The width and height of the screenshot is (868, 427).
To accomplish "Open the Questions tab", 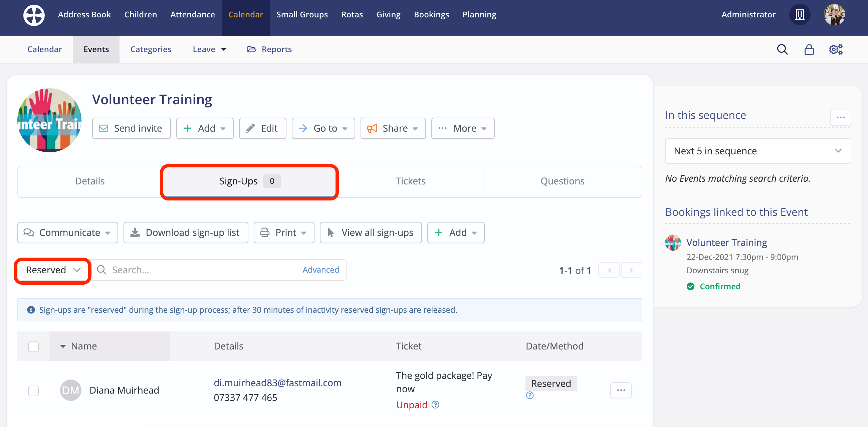I will [x=562, y=181].
